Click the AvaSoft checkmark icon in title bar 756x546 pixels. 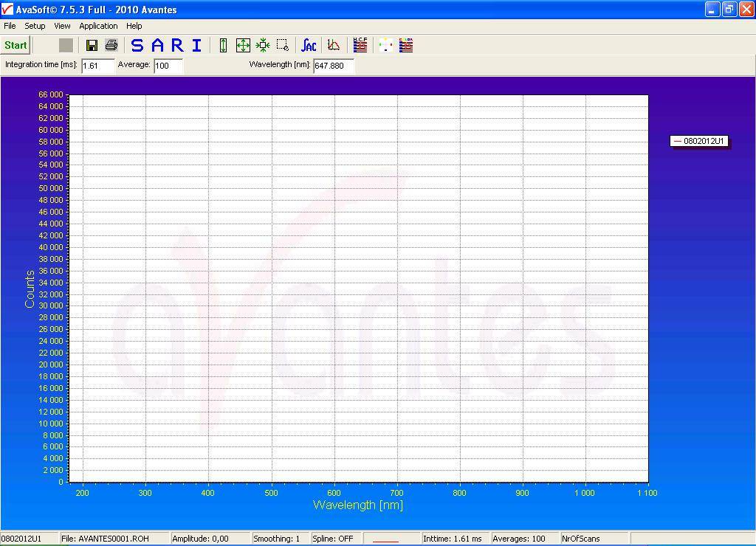tap(7, 9)
